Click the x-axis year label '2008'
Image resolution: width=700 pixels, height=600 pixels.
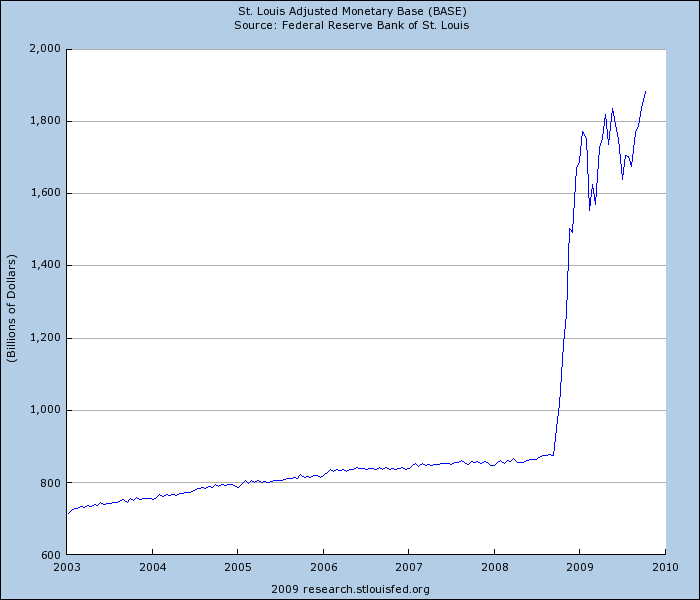coord(495,567)
